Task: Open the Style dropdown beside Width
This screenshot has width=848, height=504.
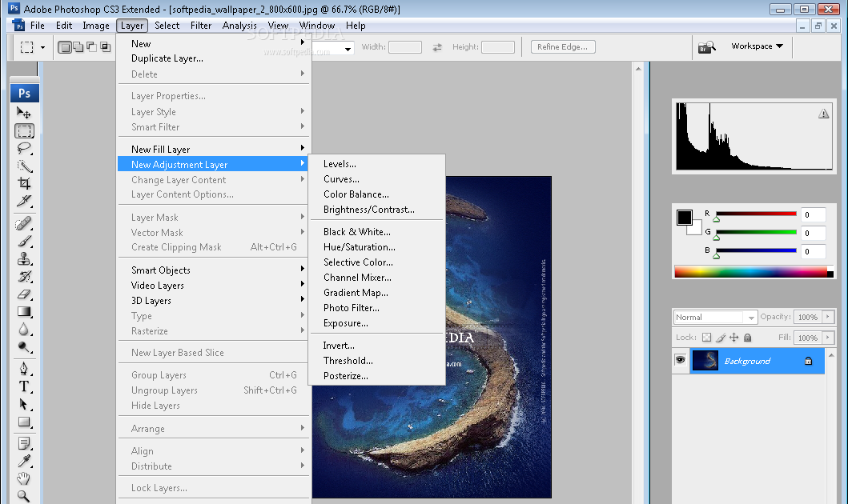Action: 348,49
